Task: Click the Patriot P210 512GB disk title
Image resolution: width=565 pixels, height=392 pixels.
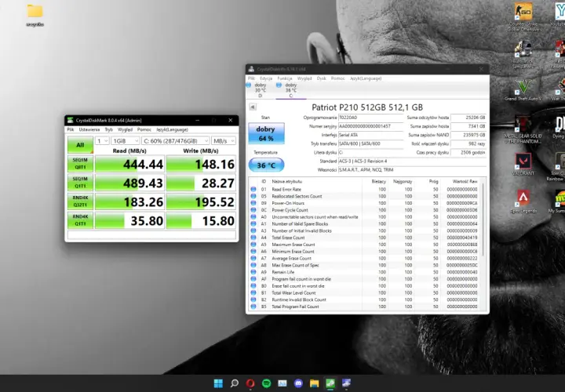Action: click(366, 107)
